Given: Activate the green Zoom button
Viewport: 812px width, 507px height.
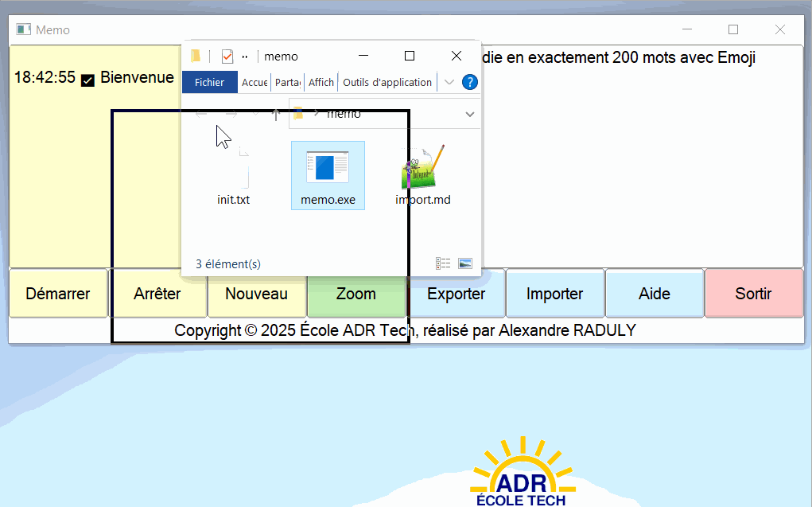Looking at the screenshot, I should pos(356,293).
